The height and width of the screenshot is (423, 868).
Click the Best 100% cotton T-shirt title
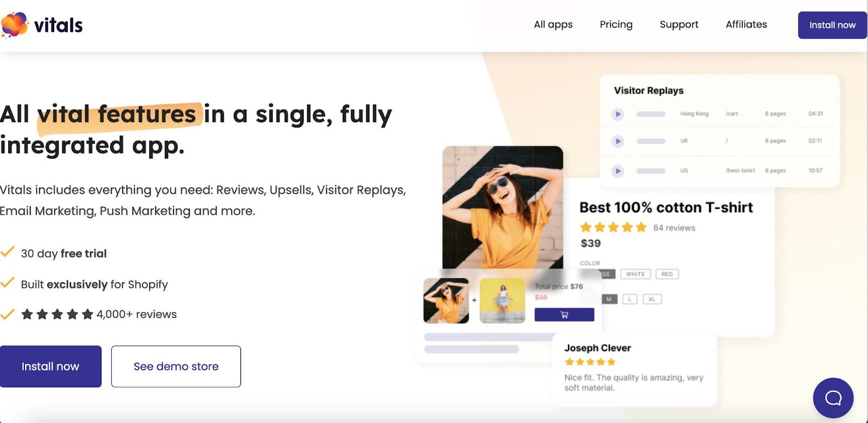(666, 208)
